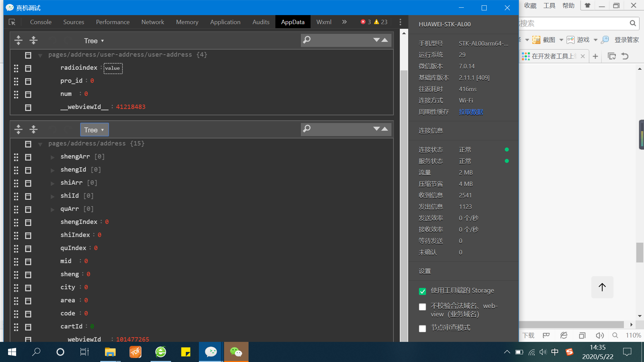Open devtools three-dot customize menu
This screenshot has height=362, width=644.
pos(400,22)
